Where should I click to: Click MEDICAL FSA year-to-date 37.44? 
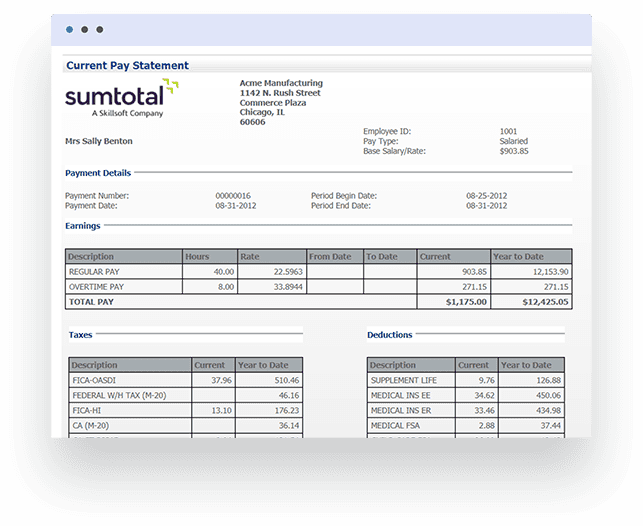550,426
